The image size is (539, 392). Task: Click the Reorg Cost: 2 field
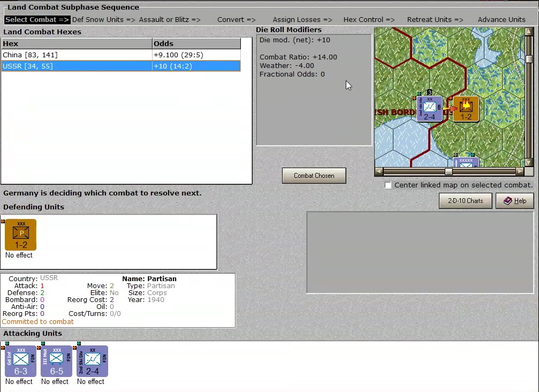click(90, 300)
